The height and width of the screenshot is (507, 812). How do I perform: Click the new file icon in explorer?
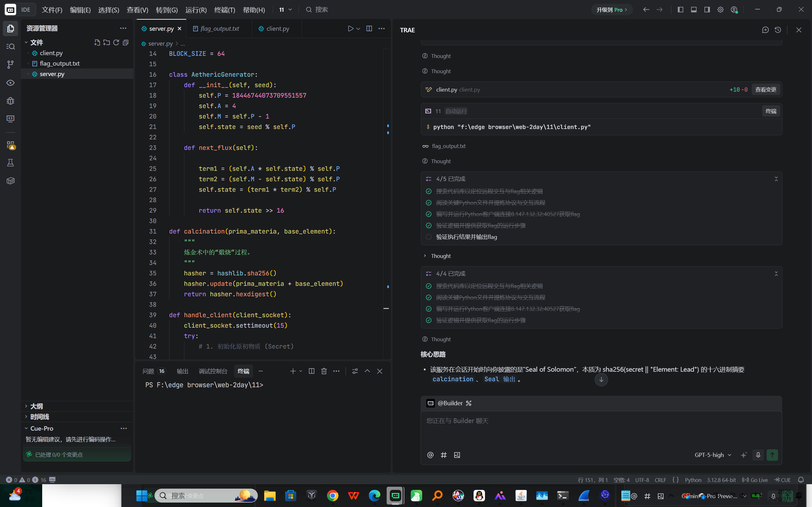[97, 42]
